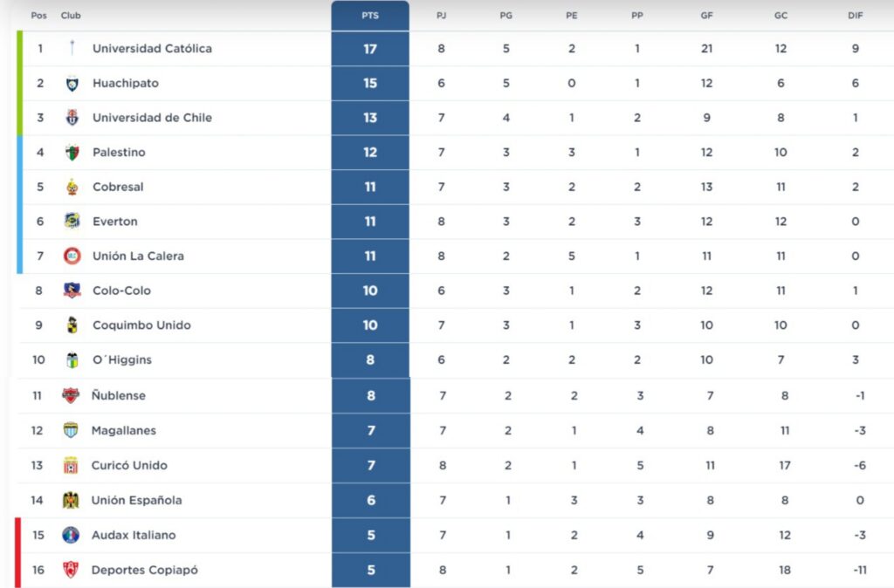Open the O'Higgins team name link
The width and height of the screenshot is (894, 588).
coord(121,360)
